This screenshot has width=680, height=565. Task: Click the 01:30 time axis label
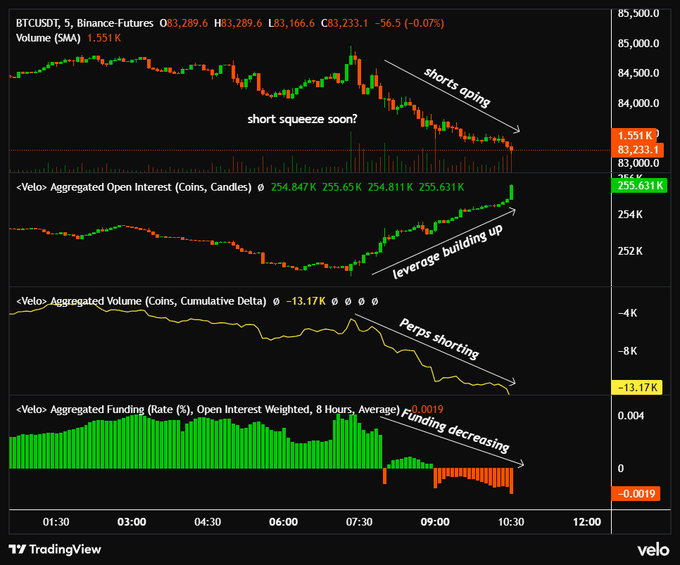pos(56,522)
